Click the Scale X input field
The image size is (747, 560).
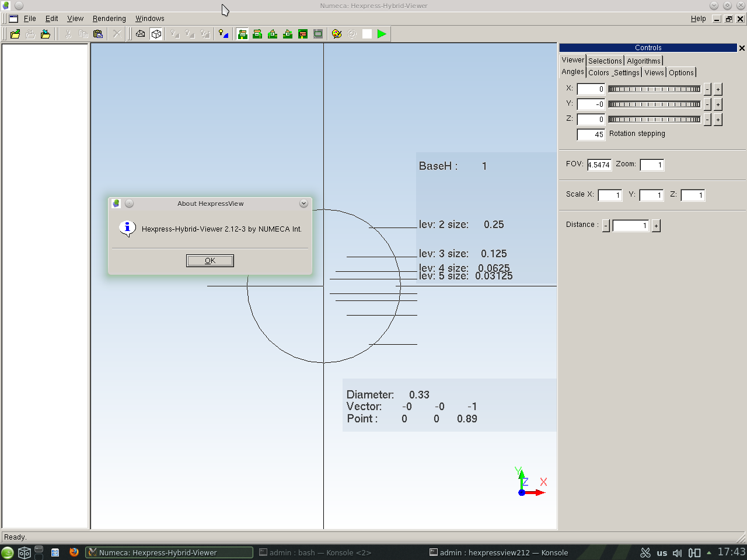click(610, 195)
